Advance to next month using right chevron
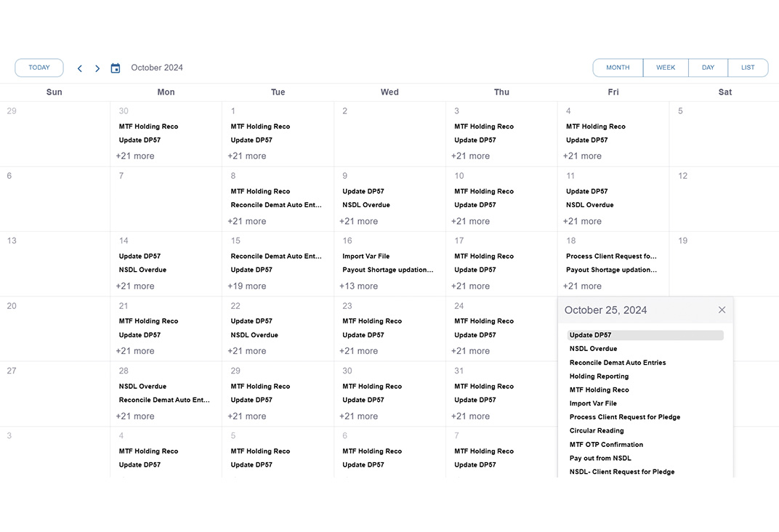Viewport: 779px width, 532px height. click(x=97, y=68)
